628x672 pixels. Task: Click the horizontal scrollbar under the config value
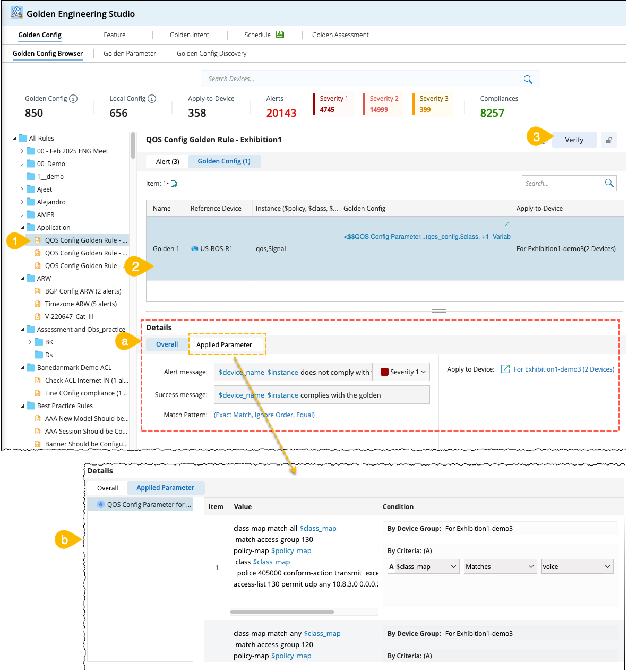pyautogui.click(x=282, y=612)
